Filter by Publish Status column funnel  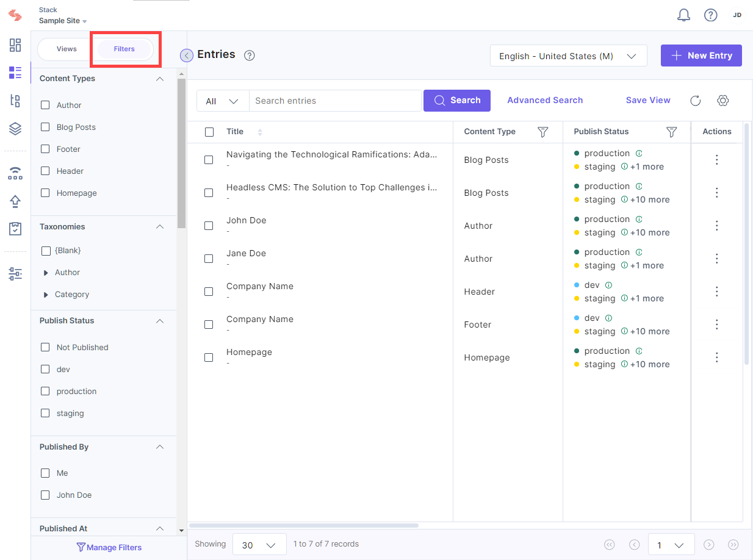click(671, 132)
